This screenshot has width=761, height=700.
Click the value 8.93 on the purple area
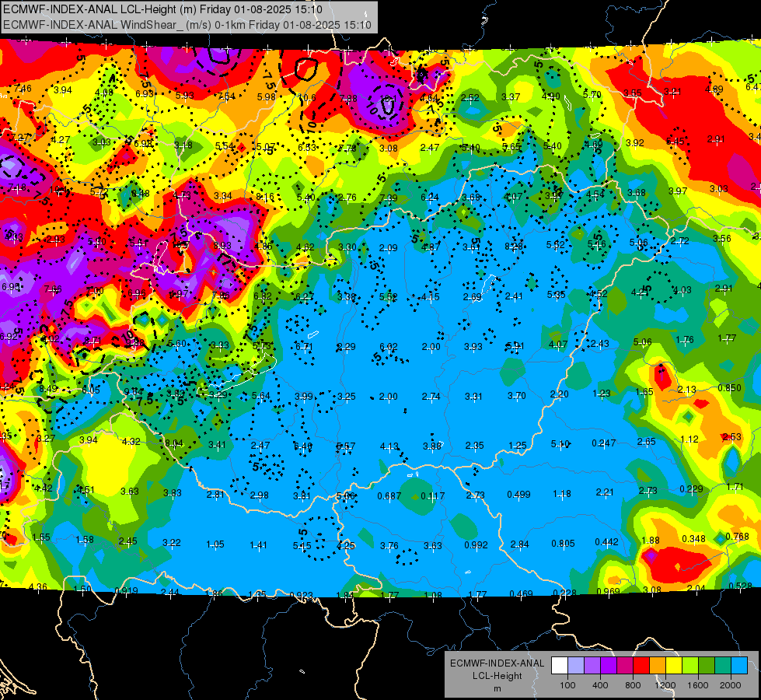[x=222, y=245]
